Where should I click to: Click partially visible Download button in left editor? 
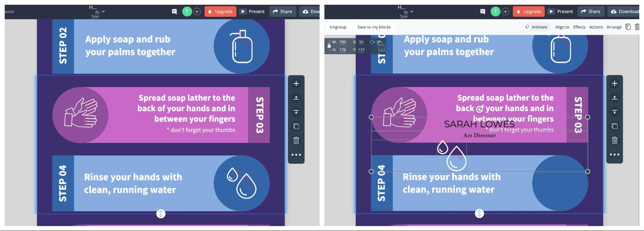pyautogui.click(x=310, y=12)
